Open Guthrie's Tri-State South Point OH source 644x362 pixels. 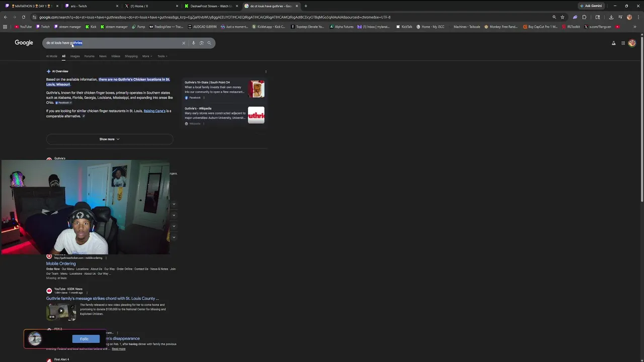[224, 89]
